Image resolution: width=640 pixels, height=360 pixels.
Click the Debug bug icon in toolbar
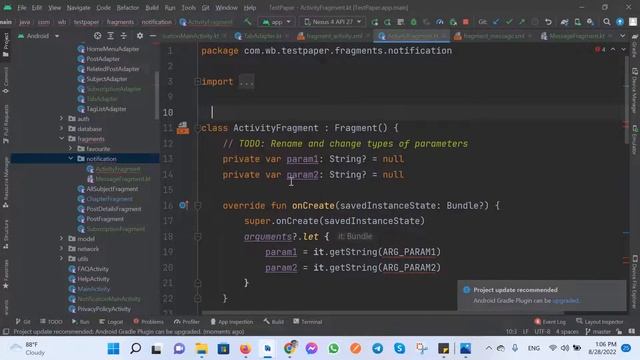coord(413,22)
